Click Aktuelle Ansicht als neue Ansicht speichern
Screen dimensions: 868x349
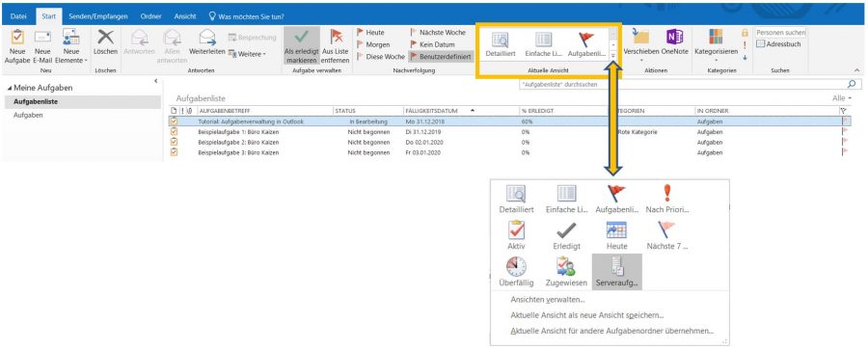point(587,315)
